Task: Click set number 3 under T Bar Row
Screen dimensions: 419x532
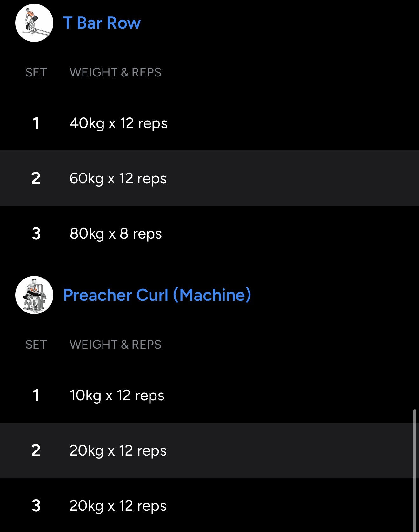Action: click(36, 233)
